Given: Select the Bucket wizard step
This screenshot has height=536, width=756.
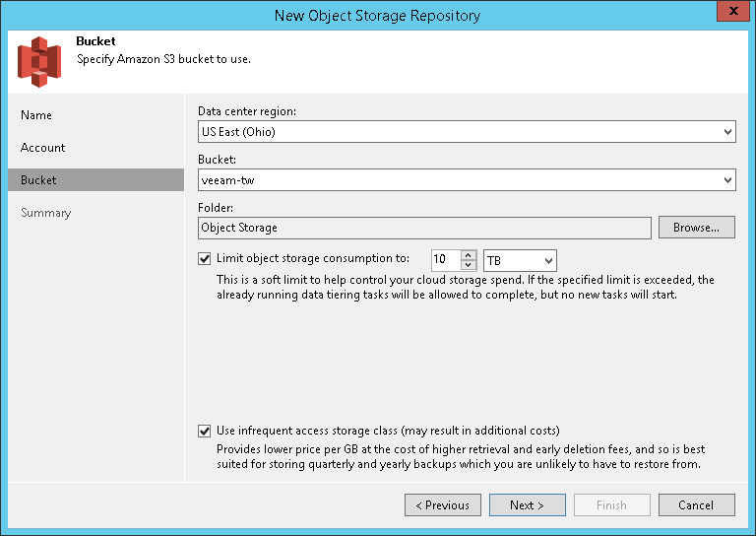Looking at the screenshot, I should coord(39,180).
